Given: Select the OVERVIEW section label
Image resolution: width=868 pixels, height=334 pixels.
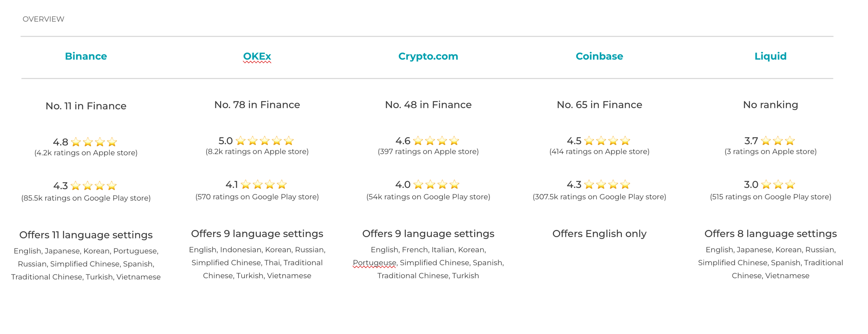Looking at the screenshot, I should 43,19.
